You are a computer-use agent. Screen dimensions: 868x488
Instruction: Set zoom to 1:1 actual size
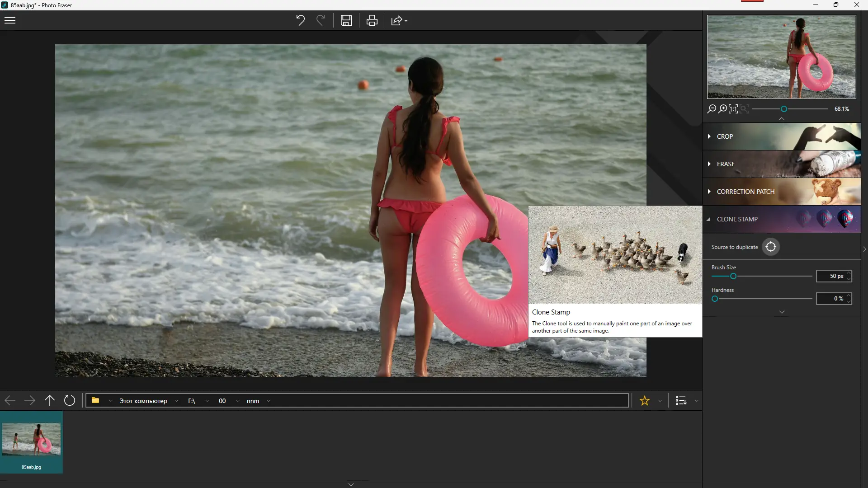pos(733,109)
